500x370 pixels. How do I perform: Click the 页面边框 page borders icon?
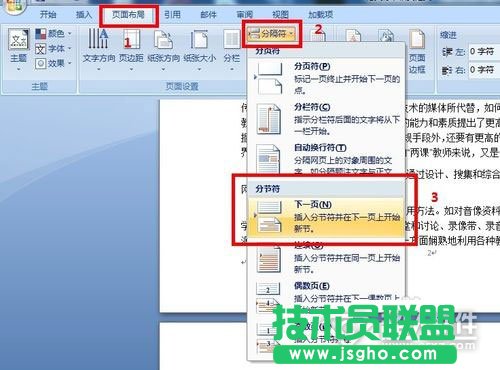click(x=417, y=51)
